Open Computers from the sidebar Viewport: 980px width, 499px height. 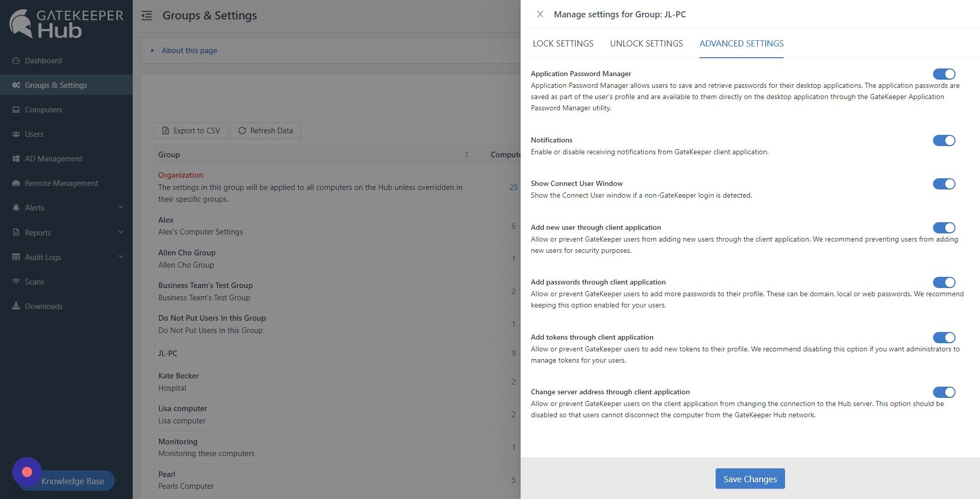coord(66,109)
